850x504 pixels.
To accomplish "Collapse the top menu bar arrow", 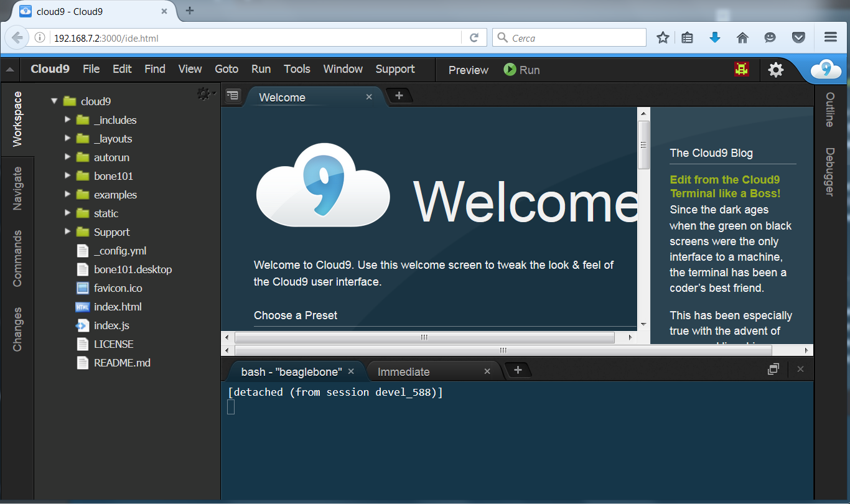I will pos(10,70).
